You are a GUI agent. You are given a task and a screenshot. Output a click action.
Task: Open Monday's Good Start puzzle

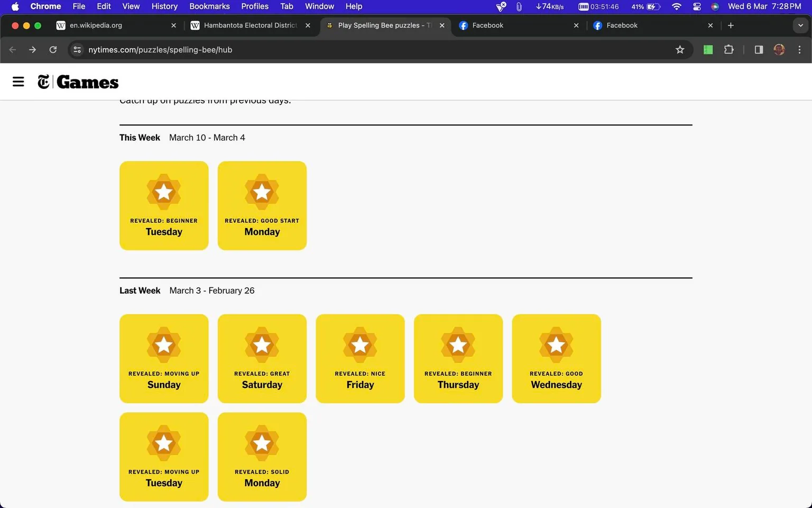pos(262,205)
